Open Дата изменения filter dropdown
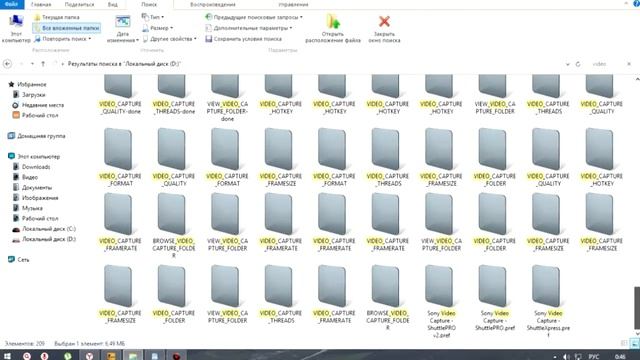640x360 pixels. 122,29
